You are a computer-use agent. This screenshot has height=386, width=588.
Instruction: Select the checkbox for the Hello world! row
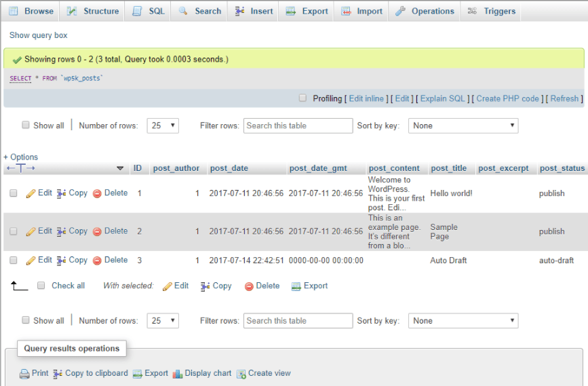point(14,193)
